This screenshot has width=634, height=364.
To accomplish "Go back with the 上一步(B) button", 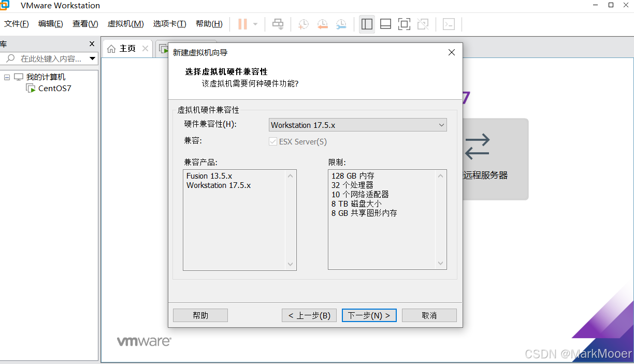I will click(x=309, y=315).
